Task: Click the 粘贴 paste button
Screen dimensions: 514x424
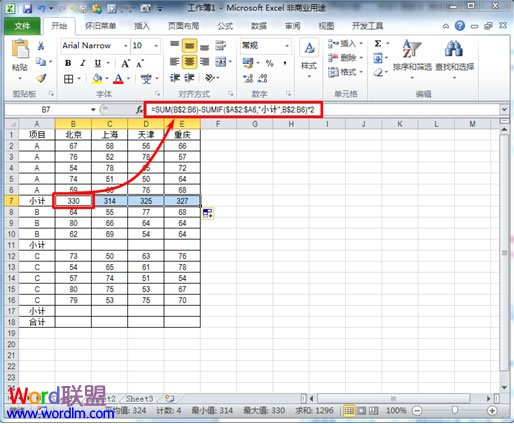Action: (20, 60)
